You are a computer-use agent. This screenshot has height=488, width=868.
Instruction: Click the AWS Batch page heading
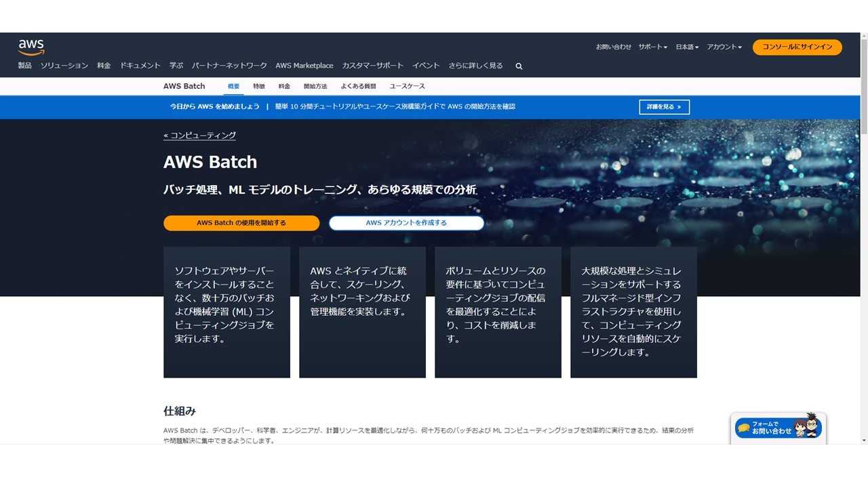(210, 162)
